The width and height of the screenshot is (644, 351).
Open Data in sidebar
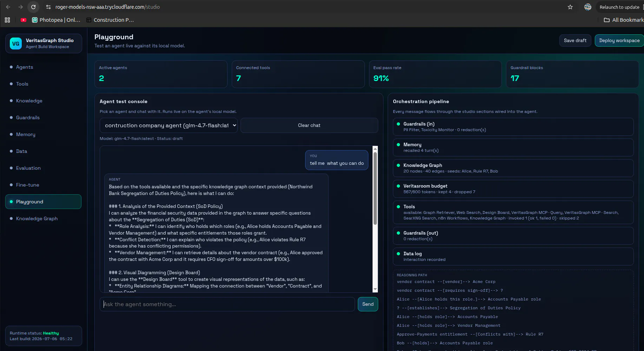43,151
